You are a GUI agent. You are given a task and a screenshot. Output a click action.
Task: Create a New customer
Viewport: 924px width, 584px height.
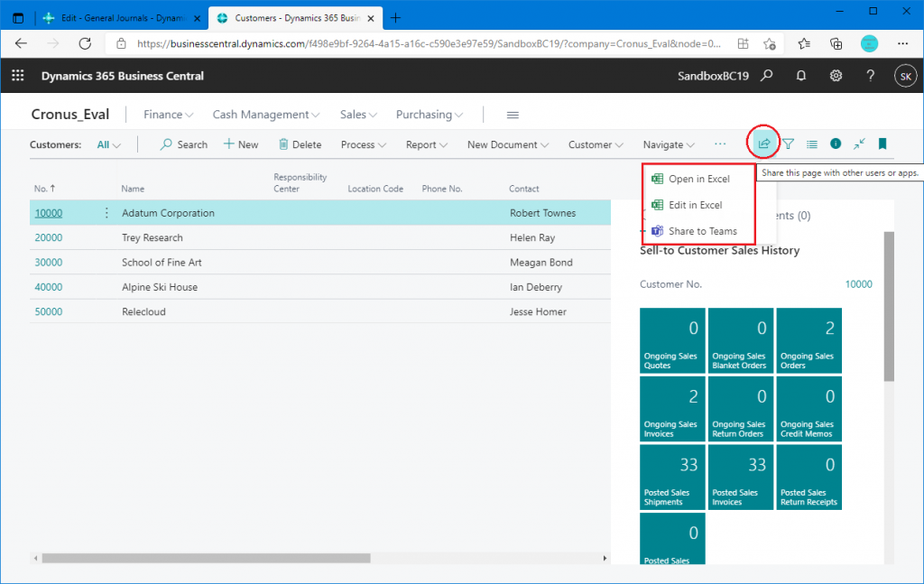coord(241,144)
